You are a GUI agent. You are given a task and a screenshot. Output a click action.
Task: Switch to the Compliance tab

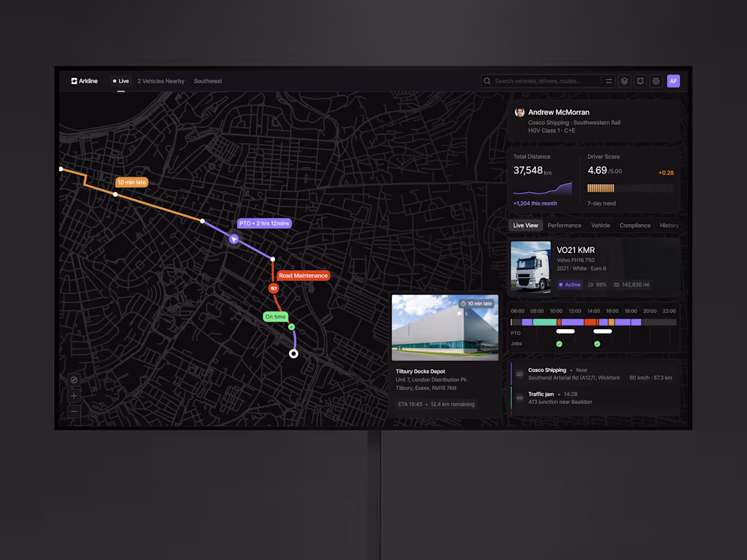[x=634, y=226]
